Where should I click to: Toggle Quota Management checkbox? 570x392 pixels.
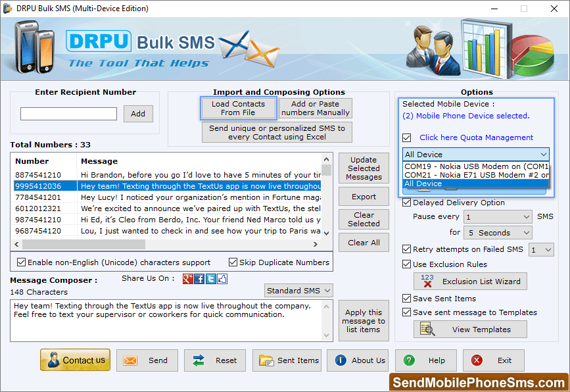[x=407, y=138]
